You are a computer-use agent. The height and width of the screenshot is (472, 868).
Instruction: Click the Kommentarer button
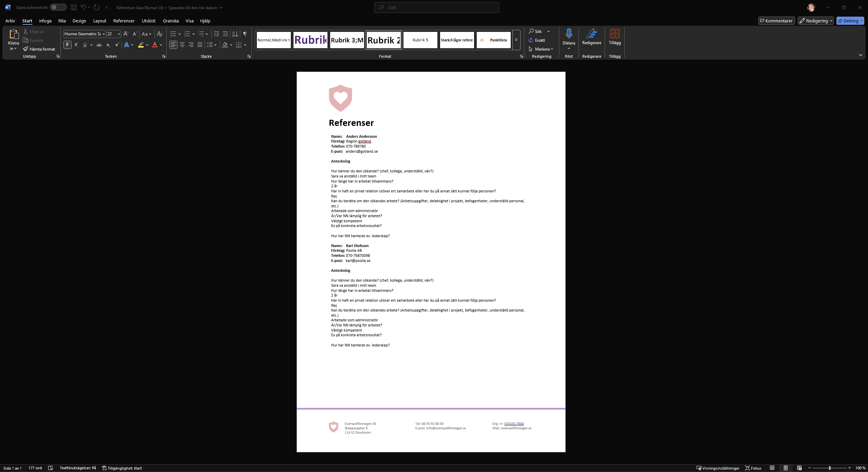point(776,21)
